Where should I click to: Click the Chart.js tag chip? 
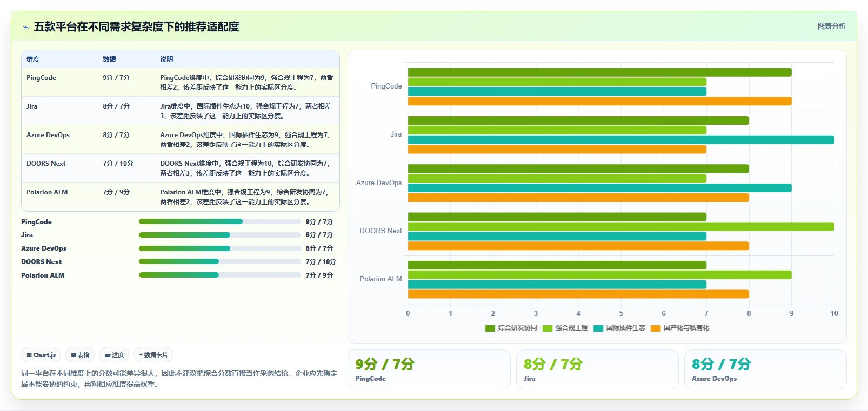click(x=41, y=355)
